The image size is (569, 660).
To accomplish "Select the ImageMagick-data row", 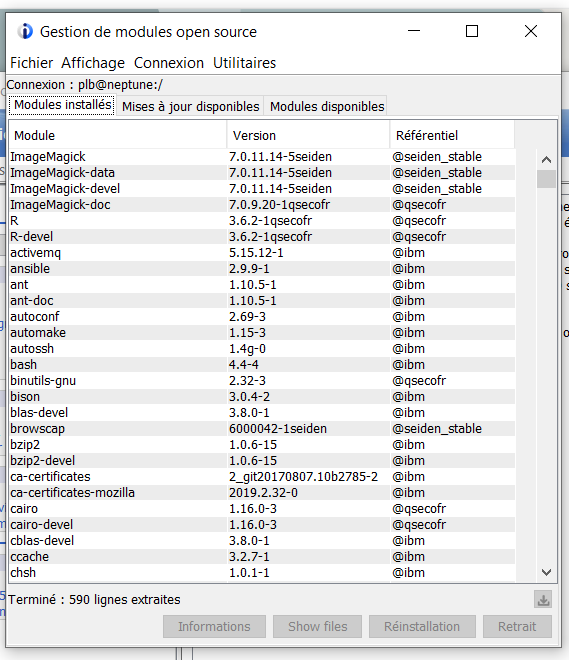I will [x=262, y=173].
